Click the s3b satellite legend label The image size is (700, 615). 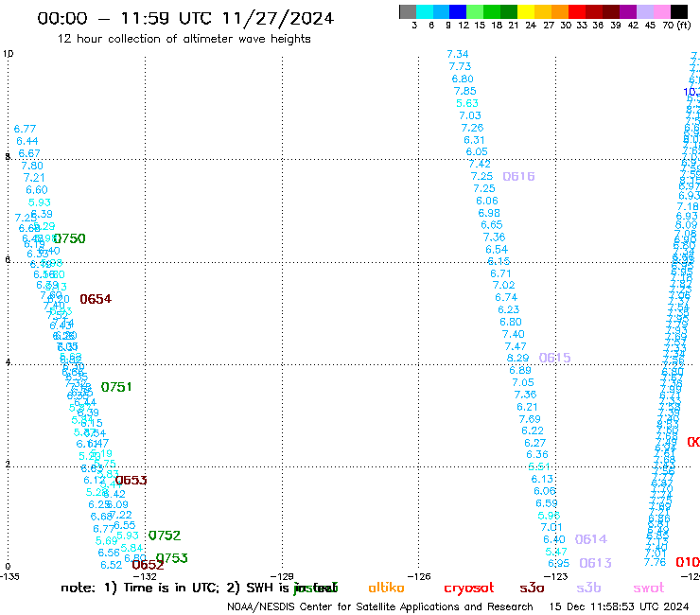tap(588, 588)
